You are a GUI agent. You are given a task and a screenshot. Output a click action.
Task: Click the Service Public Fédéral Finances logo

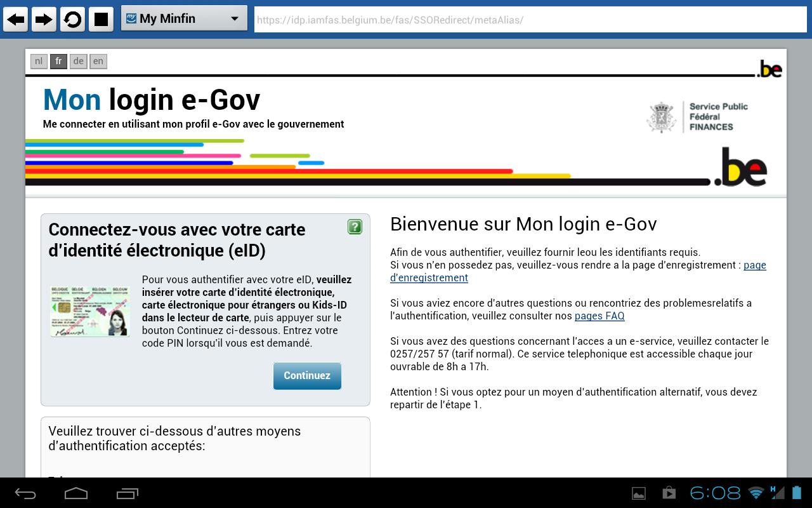(698, 117)
